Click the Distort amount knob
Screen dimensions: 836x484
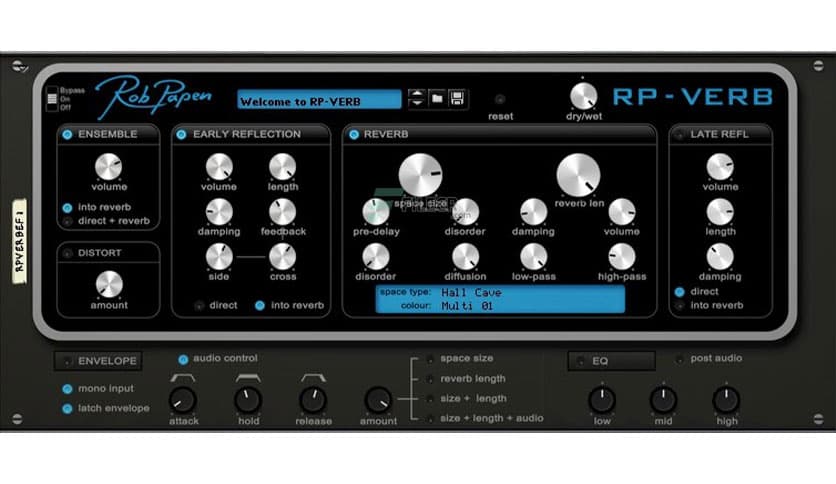tap(109, 285)
